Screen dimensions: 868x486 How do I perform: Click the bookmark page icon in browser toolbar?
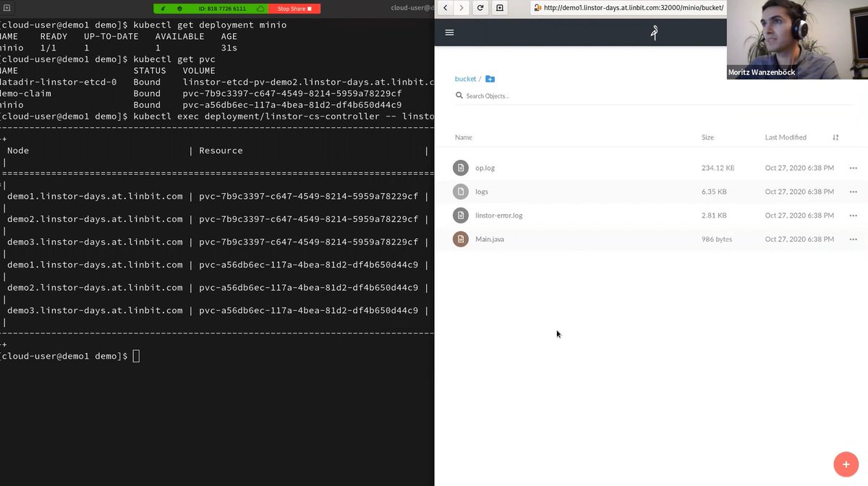coord(500,8)
